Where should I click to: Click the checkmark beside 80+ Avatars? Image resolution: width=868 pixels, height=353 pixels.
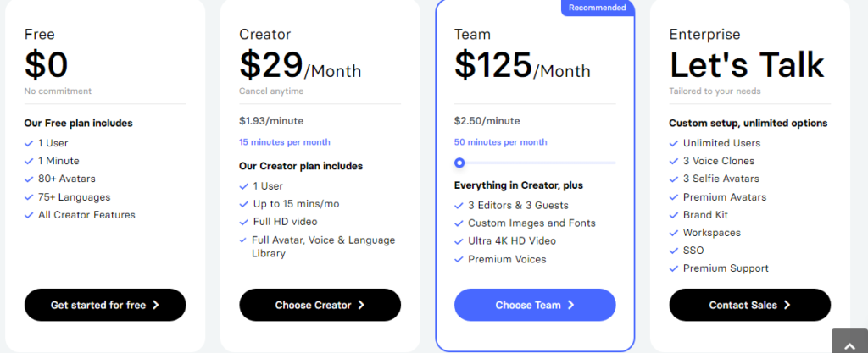click(x=30, y=179)
